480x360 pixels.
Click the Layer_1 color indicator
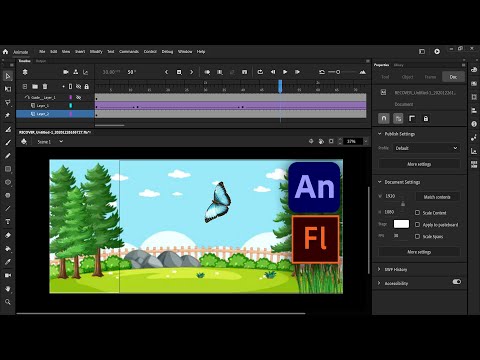(x=71, y=106)
